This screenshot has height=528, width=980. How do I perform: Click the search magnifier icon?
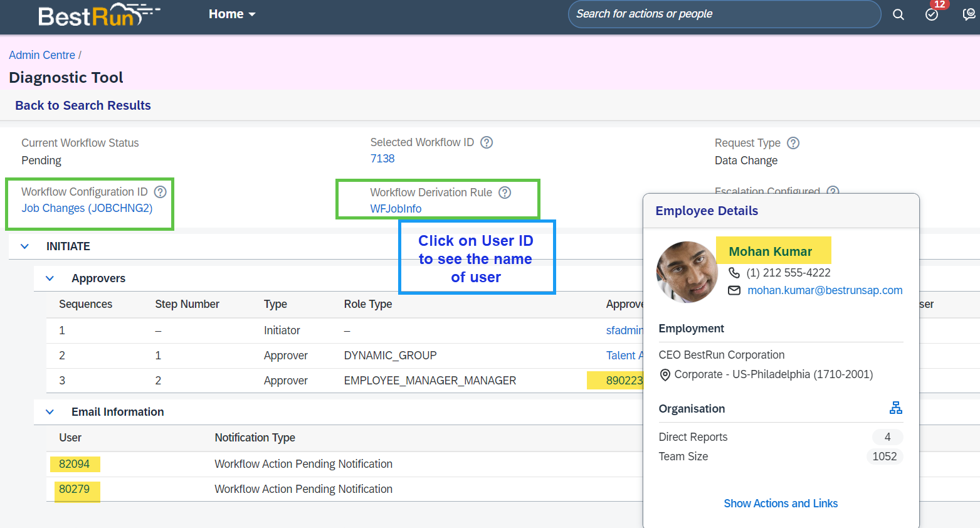[x=898, y=14]
